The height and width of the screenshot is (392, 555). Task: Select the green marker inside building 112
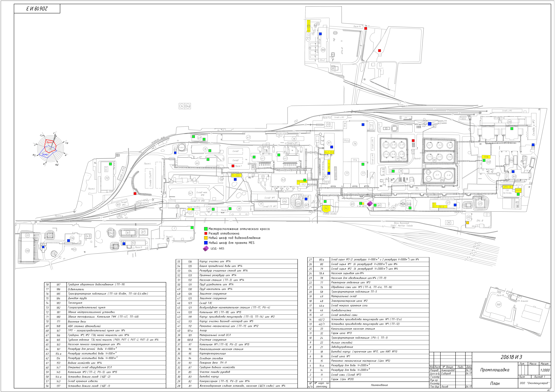coord(110,164)
